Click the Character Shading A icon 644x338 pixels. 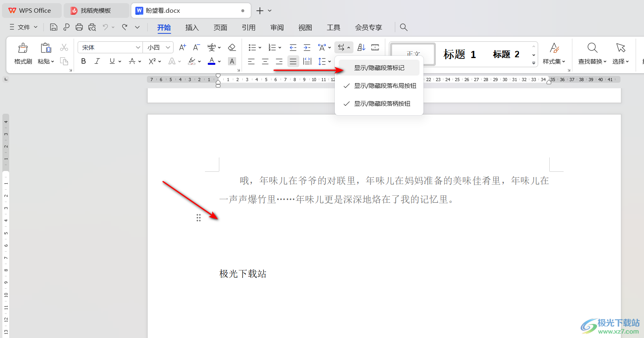[x=232, y=61]
